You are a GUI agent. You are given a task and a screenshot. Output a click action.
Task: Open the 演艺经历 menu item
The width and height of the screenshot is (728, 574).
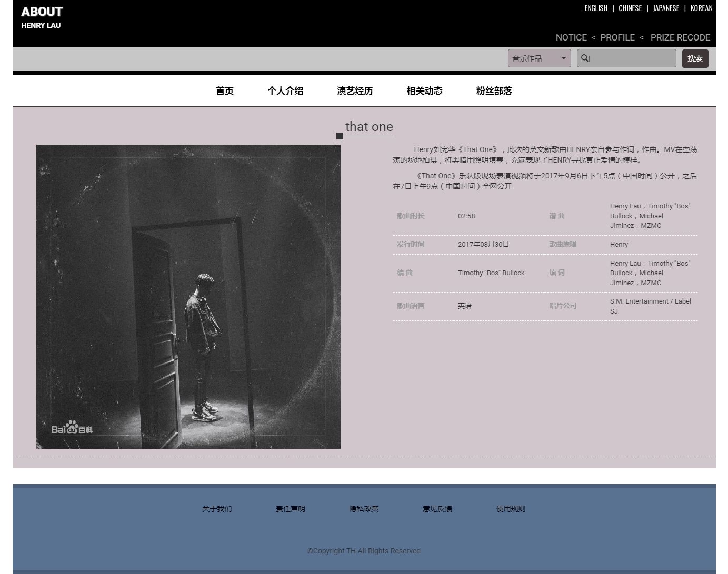[x=355, y=91]
